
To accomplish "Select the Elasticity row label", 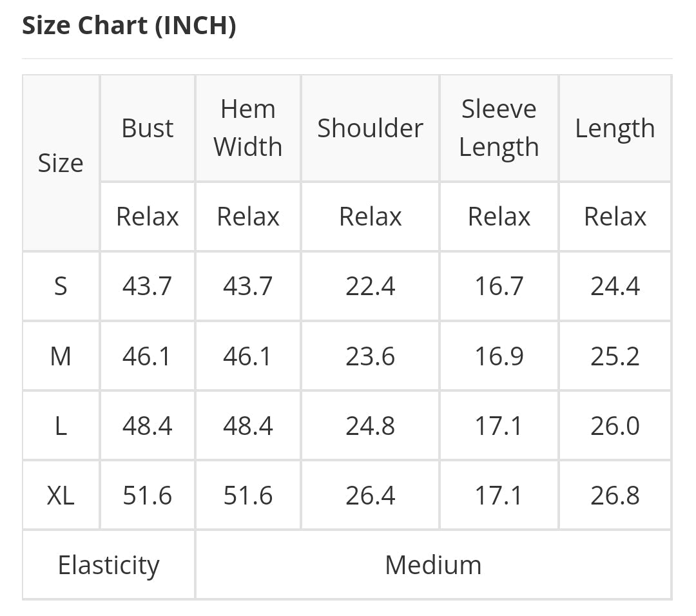I will point(108,565).
